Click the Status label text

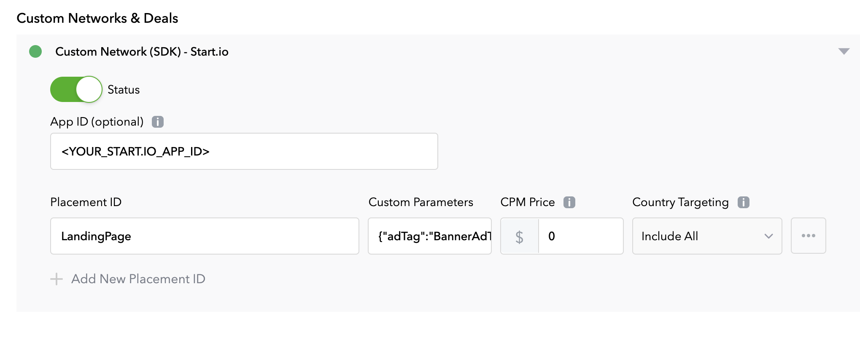tap(124, 90)
